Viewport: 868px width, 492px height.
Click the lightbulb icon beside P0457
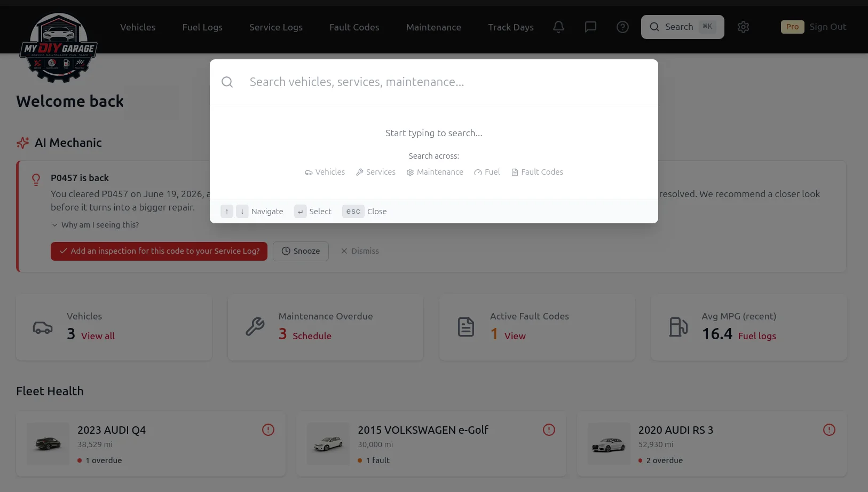point(36,179)
